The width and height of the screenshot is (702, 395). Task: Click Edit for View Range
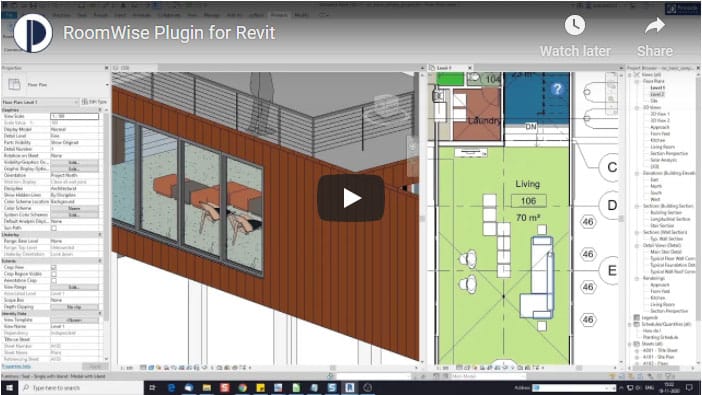click(74, 287)
